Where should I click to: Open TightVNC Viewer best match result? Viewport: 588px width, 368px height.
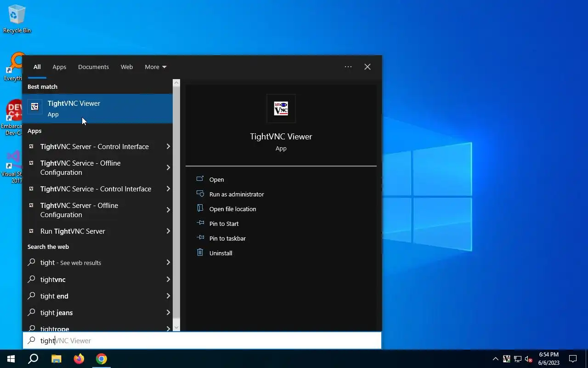97,109
